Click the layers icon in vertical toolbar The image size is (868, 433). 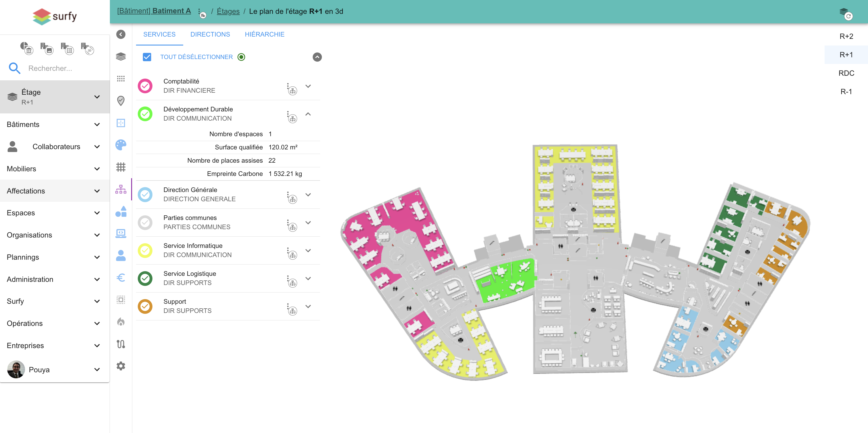pos(121,56)
